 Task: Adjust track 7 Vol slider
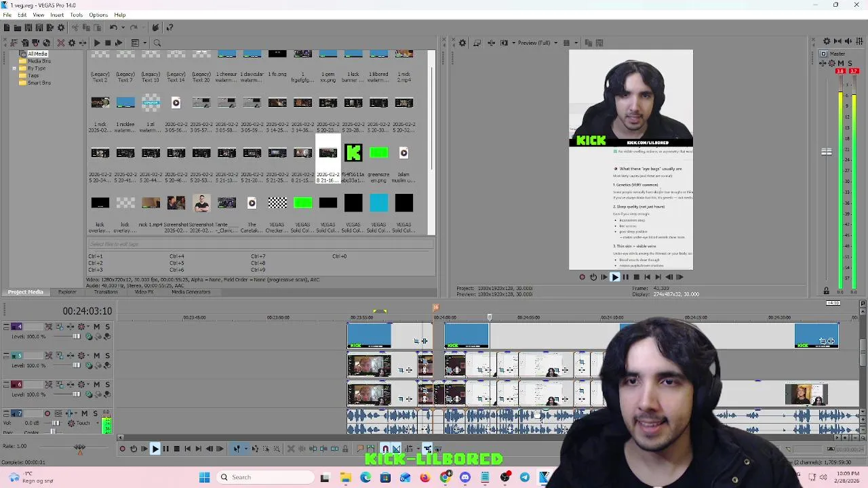(x=56, y=423)
